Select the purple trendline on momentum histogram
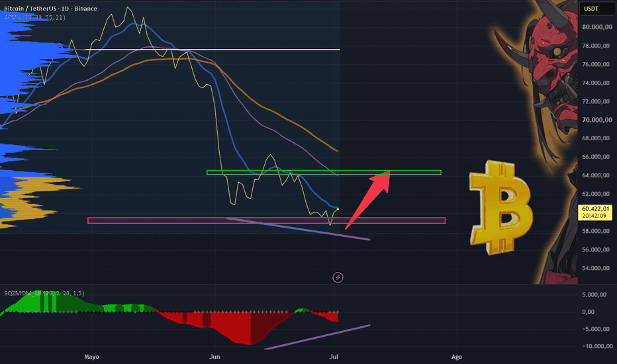 pyautogui.click(x=317, y=337)
